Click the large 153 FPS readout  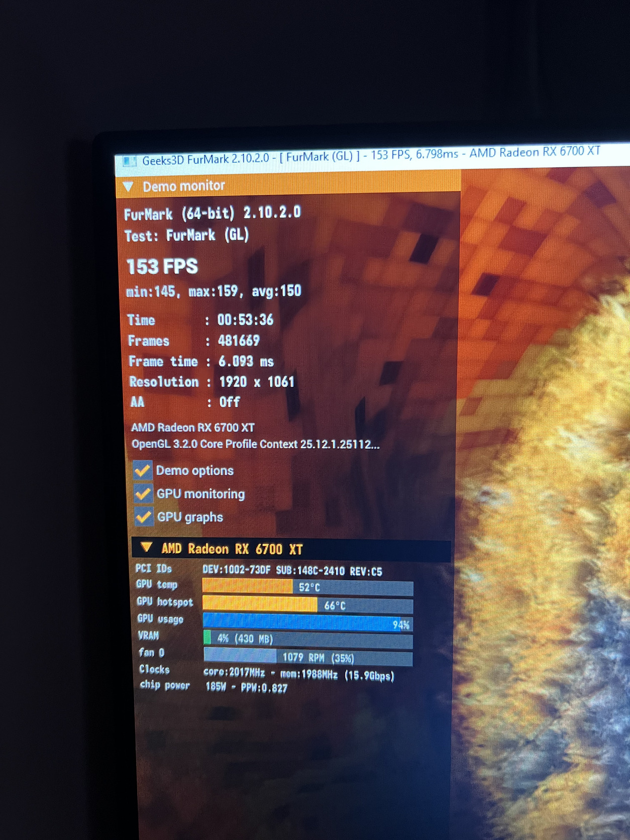coord(162,266)
